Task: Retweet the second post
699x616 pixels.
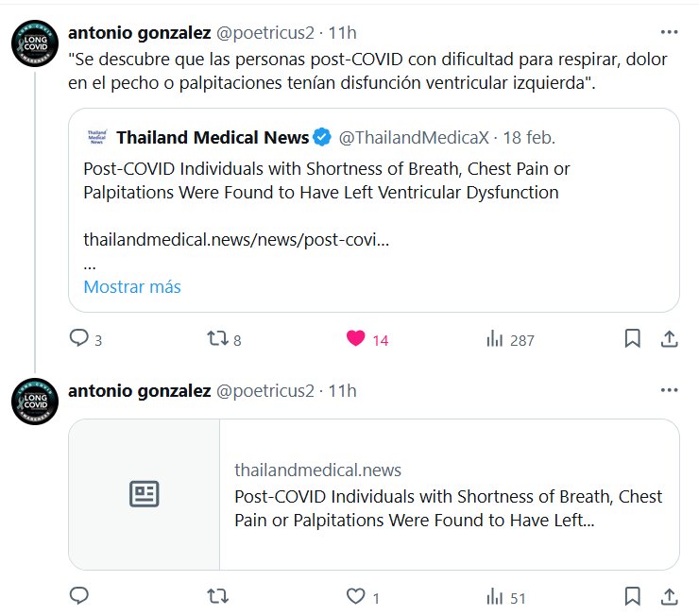Action: point(217,596)
